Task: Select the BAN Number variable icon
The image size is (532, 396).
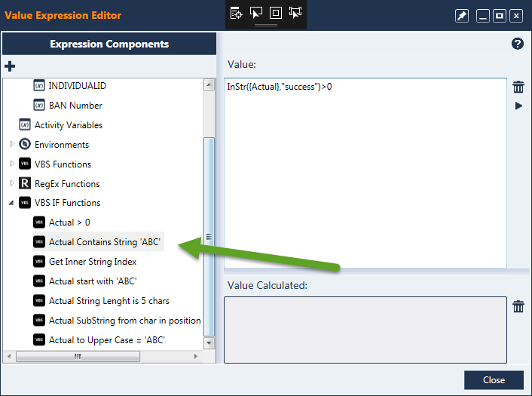Action: point(39,106)
